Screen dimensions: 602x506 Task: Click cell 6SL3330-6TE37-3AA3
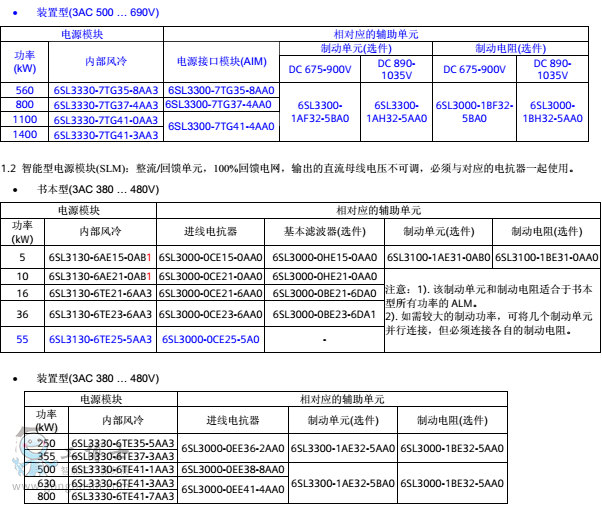coord(123,456)
